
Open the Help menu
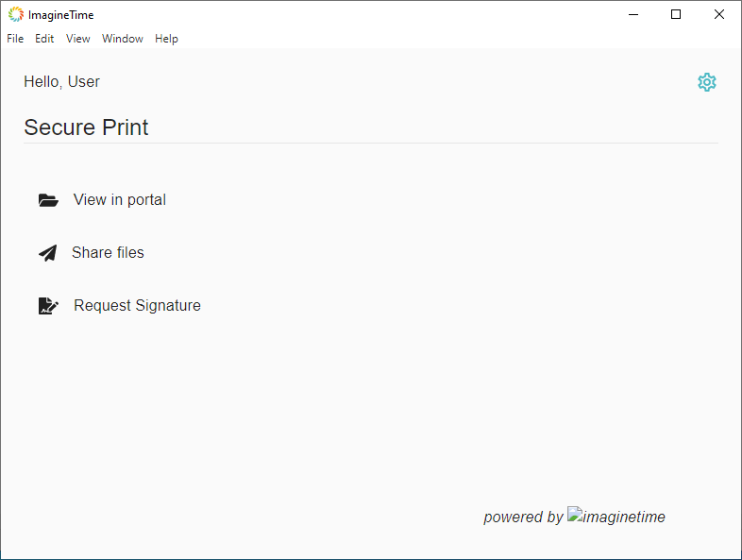click(x=166, y=39)
